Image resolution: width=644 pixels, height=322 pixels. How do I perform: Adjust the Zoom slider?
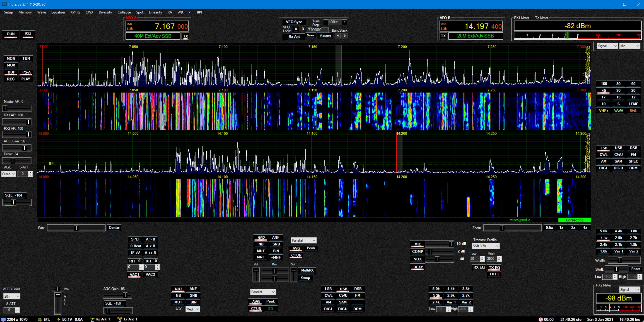[x=502, y=228]
